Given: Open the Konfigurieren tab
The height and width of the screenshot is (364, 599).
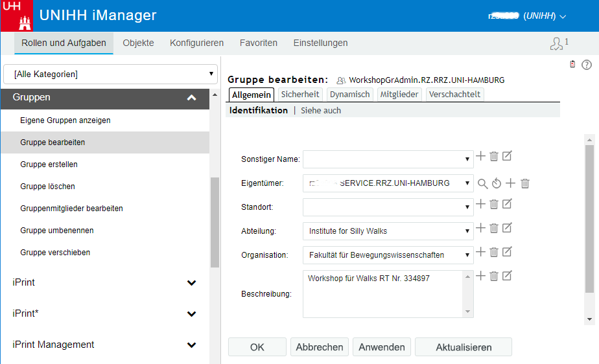Looking at the screenshot, I should pyautogui.click(x=196, y=43).
